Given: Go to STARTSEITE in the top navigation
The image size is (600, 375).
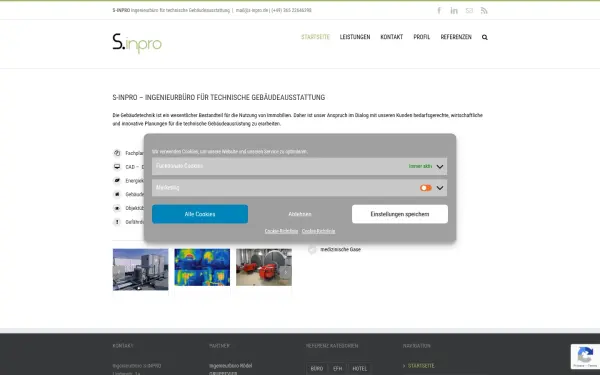Looking at the screenshot, I should (x=315, y=37).
